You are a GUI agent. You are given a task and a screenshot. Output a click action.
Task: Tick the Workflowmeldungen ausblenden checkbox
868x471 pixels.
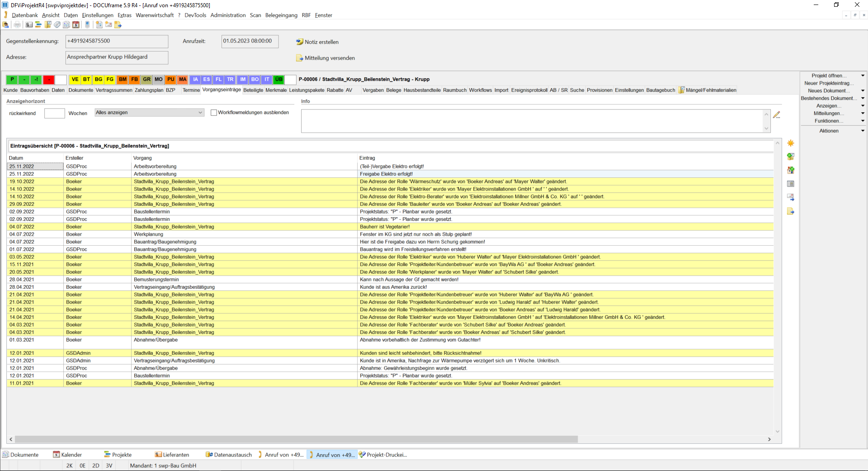tap(214, 113)
